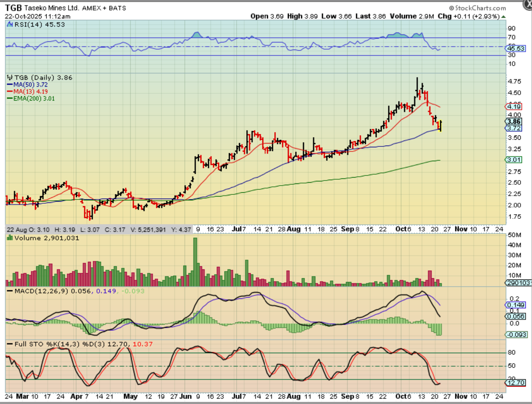Click the red 4.19 price axis tag
532x404 pixels.
click(514, 106)
